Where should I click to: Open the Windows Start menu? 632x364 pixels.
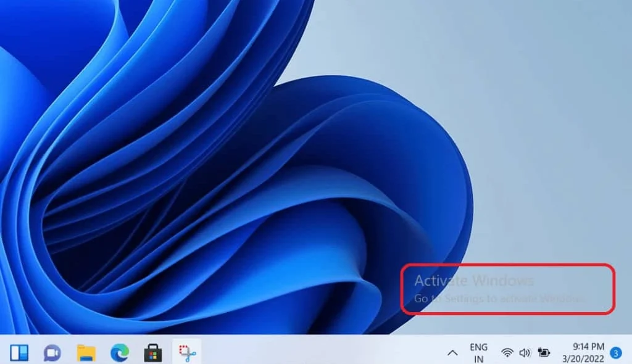[19, 353]
